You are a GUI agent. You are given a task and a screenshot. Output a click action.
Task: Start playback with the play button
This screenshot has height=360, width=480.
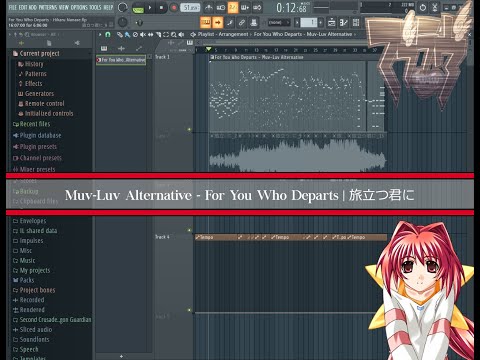coord(150,8)
